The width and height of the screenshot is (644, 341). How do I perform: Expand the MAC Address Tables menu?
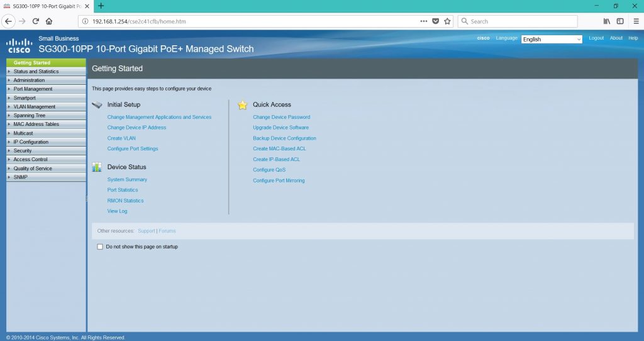(x=46, y=124)
